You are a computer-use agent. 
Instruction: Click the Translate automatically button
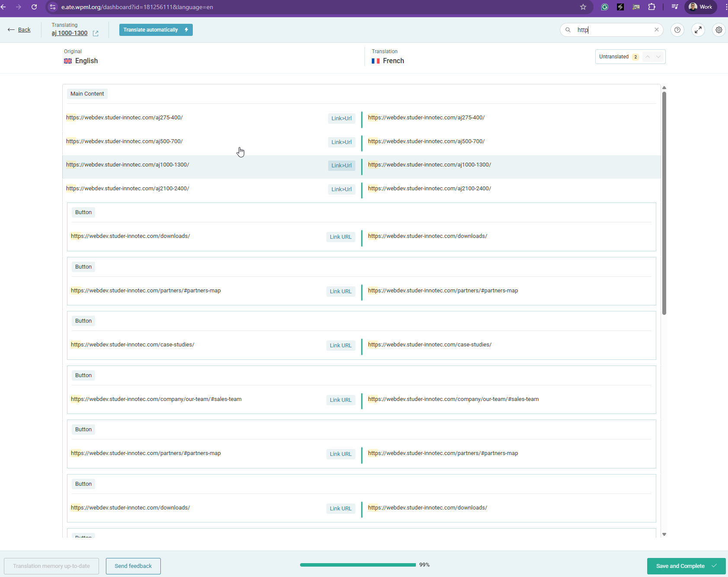(156, 30)
